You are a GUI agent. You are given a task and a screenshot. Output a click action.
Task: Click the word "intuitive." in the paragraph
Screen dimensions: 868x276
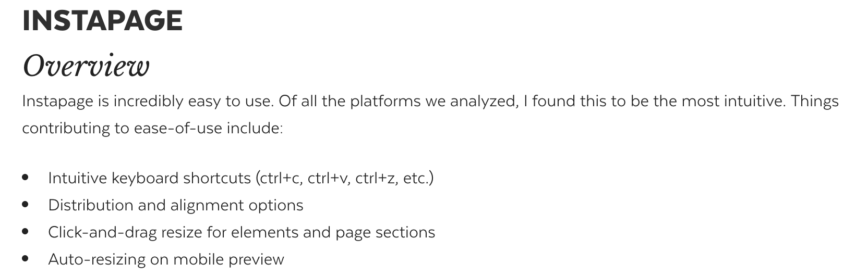pos(754,101)
